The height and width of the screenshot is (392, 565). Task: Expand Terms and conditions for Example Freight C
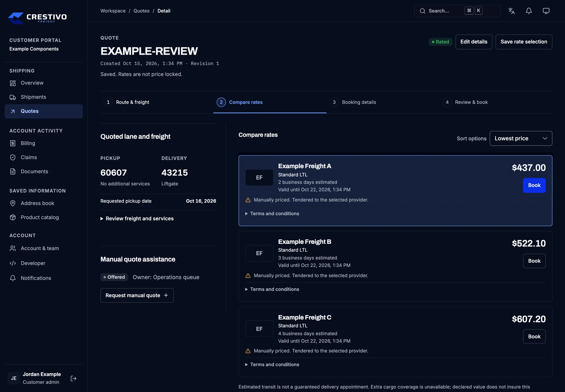click(x=272, y=365)
